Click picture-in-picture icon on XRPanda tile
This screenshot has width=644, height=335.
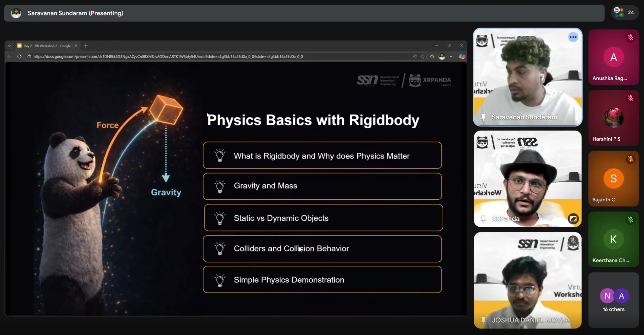tap(573, 219)
